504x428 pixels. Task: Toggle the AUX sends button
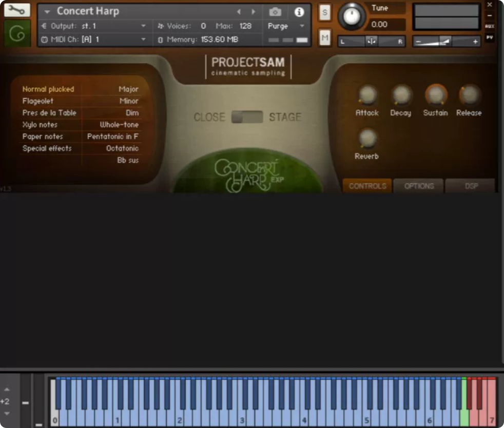coord(489,26)
